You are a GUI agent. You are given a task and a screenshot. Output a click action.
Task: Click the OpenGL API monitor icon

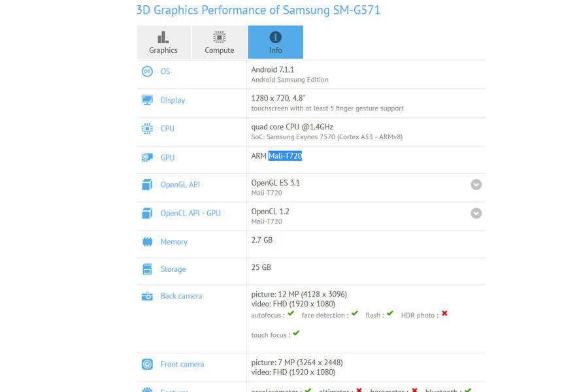pyautogui.click(x=147, y=185)
